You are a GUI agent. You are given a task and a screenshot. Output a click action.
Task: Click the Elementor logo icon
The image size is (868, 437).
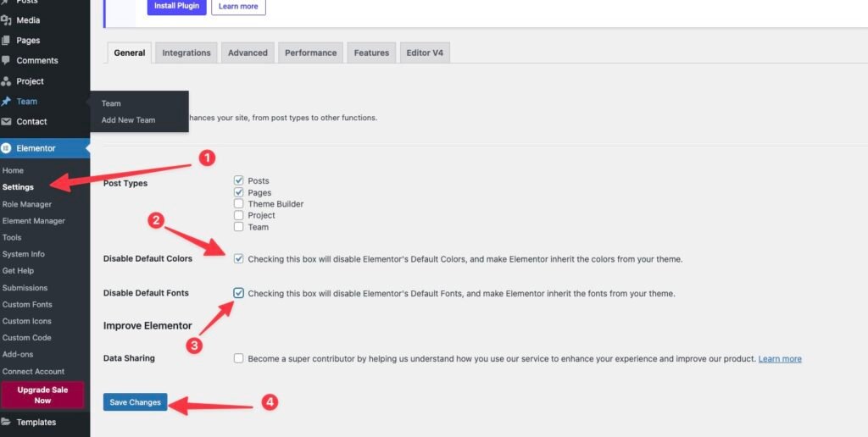[7, 148]
